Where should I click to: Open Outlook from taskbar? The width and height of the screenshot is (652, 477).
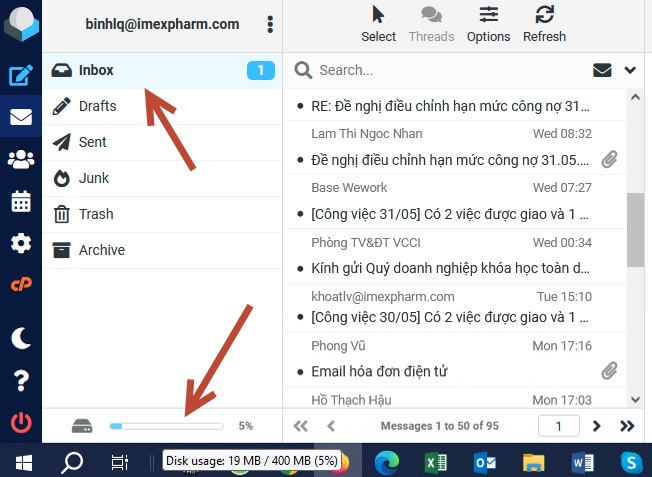click(485, 462)
